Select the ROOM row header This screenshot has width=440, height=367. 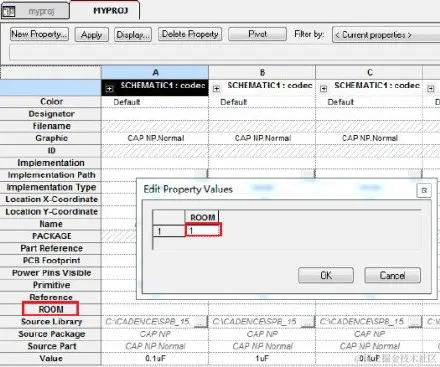[x=51, y=309]
